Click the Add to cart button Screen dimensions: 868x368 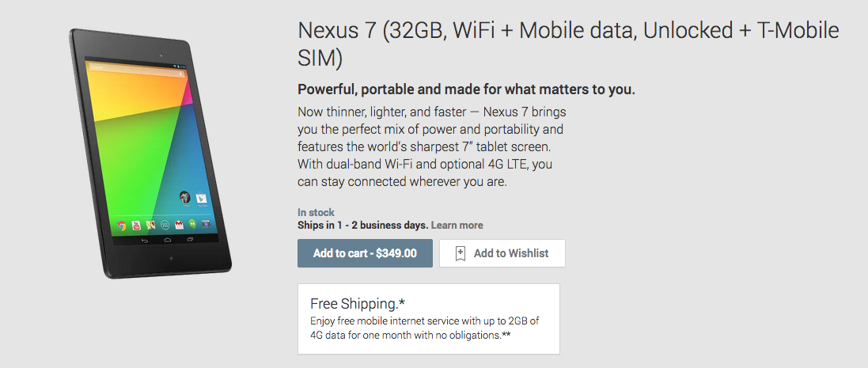click(365, 253)
